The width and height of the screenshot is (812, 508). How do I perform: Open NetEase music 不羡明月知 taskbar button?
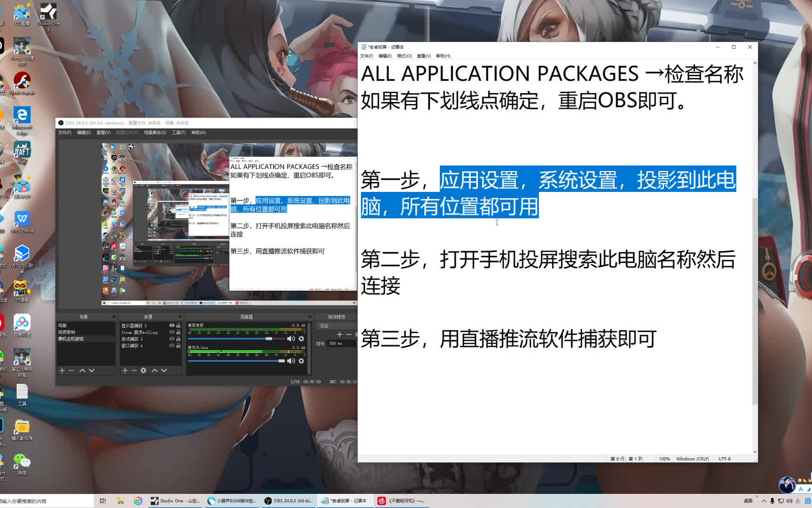(x=402, y=501)
